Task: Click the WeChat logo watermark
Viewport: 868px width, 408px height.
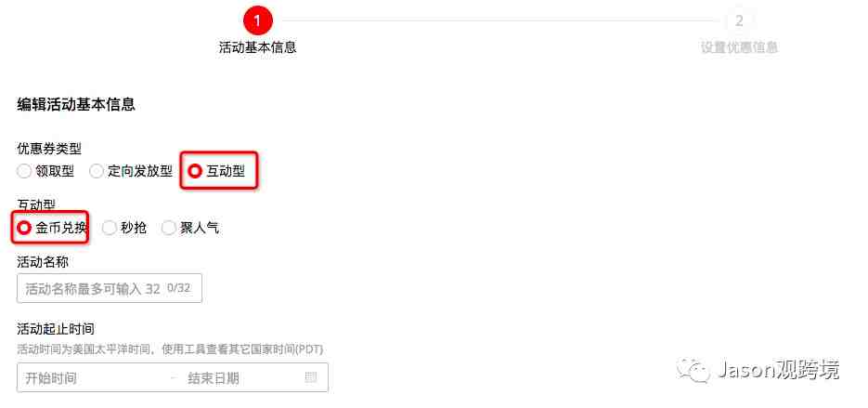Action: [693, 369]
